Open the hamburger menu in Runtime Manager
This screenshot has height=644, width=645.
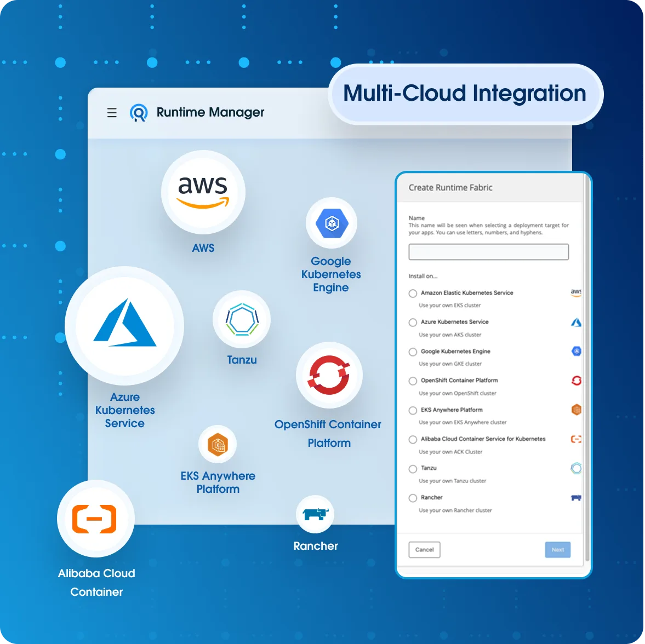(x=112, y=113)
